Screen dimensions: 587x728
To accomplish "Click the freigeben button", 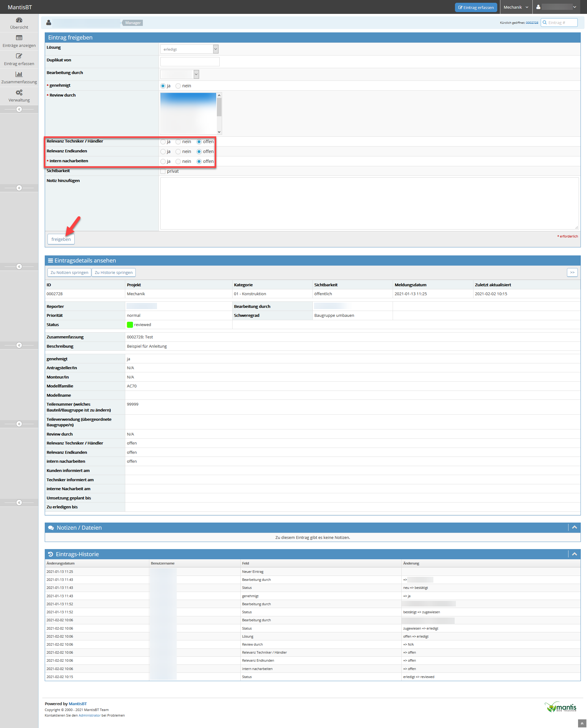I will (61, 239).
